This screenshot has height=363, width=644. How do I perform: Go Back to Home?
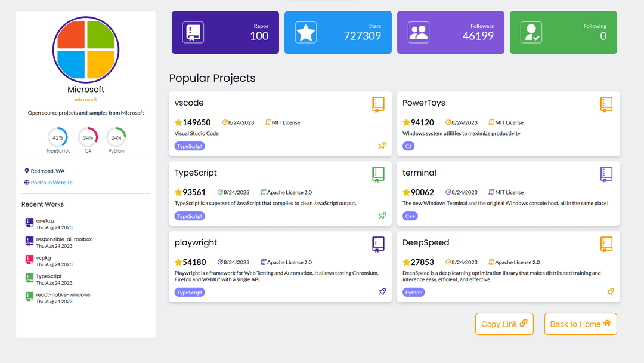coord(580,324)
